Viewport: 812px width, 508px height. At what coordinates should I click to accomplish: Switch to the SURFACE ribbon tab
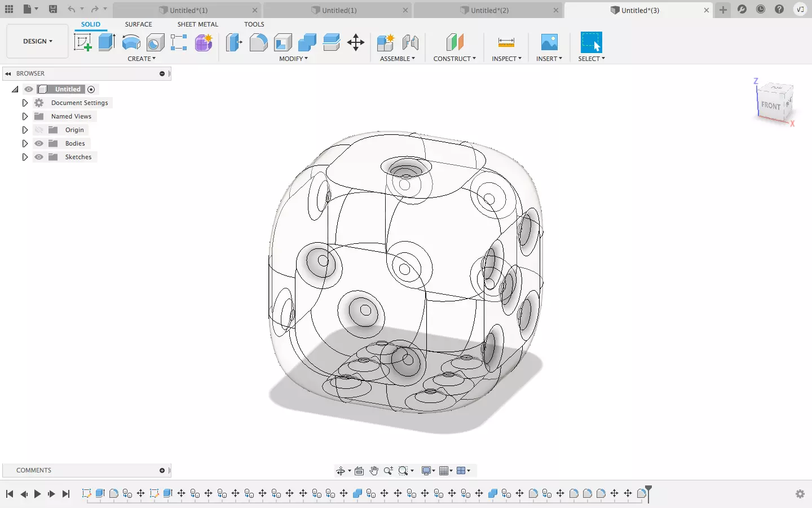pos(138,24)
